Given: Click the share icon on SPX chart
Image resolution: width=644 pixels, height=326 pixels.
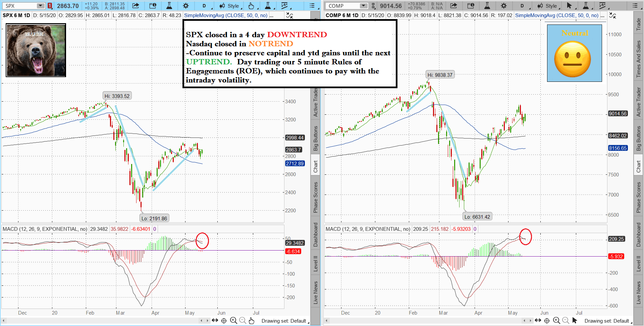Looking at the screenshot, I should [136, 6].
